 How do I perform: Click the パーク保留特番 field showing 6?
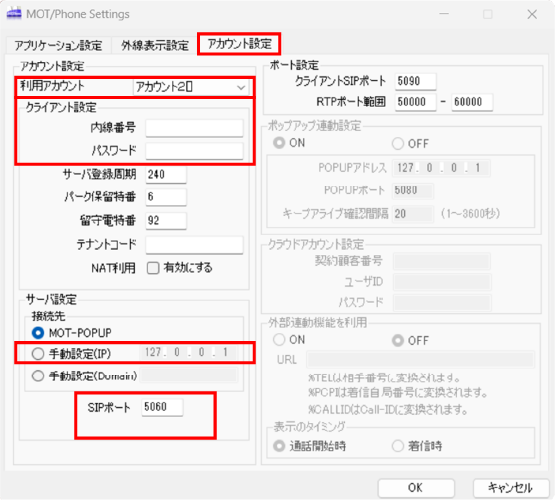166,197
